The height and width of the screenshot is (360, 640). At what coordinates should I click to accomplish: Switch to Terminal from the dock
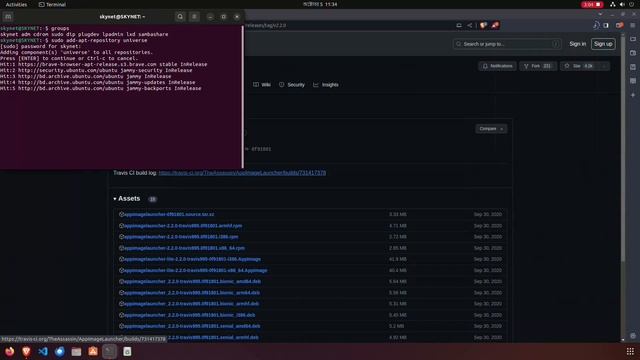109,351
